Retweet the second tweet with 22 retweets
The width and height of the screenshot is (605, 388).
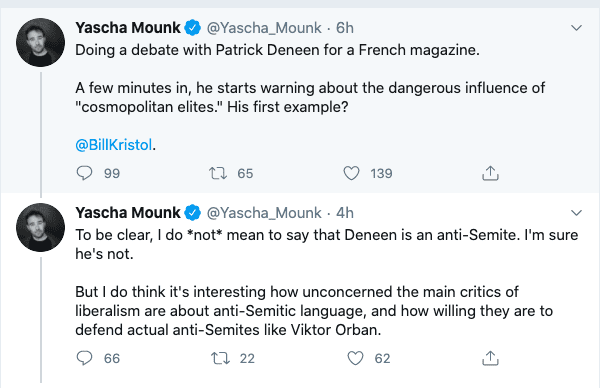(x=220, y=358)
